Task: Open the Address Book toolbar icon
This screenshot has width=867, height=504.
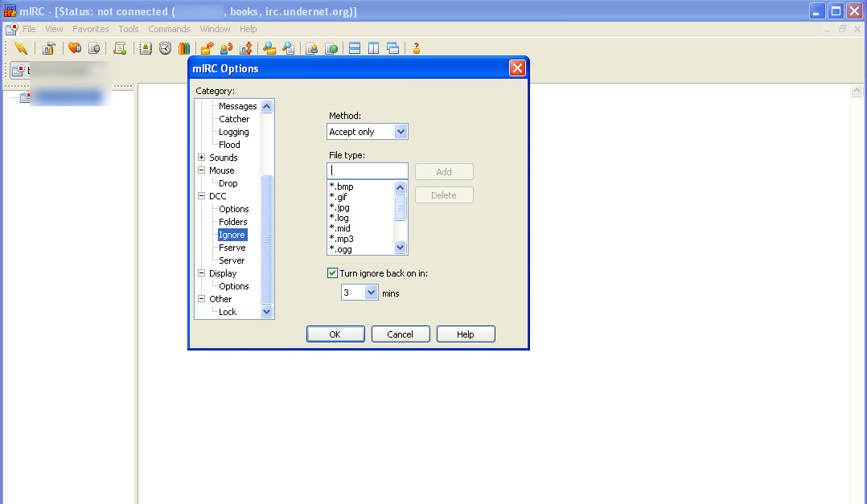Action: tap(146, 48)
